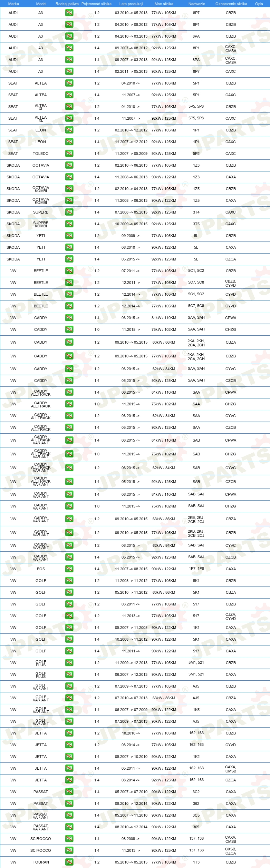Select the TOLEDO model cell
The width and height of the screenshot is (270, 868).
coord(41,154)
